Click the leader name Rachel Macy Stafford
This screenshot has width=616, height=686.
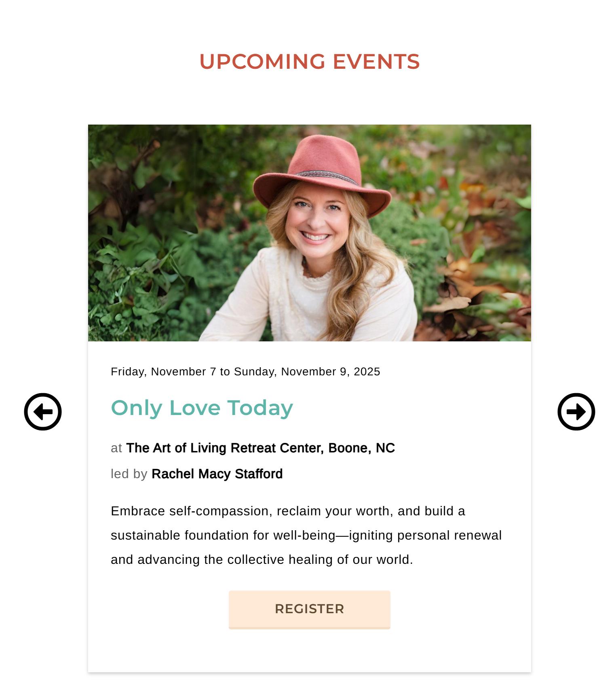click(x=217, y=474)
